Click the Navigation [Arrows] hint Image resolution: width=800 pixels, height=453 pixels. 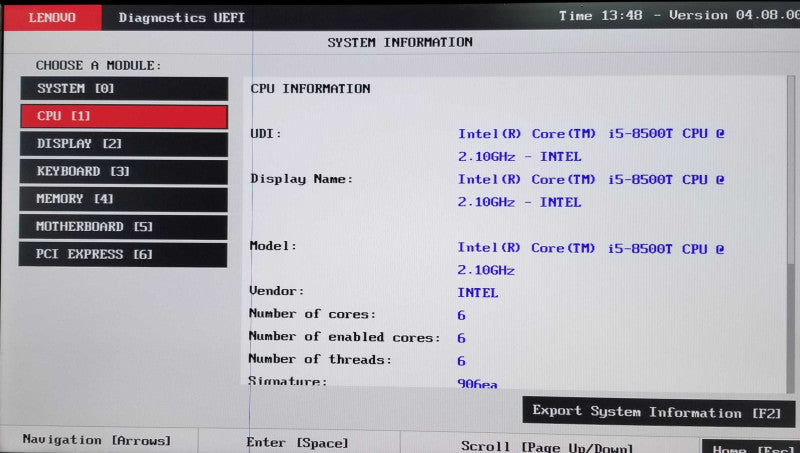[97, 440]
